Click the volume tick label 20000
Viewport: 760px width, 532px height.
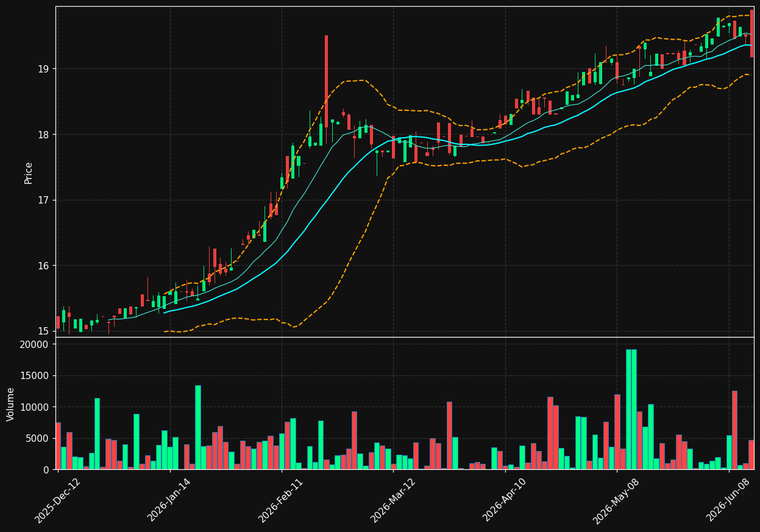35,344
